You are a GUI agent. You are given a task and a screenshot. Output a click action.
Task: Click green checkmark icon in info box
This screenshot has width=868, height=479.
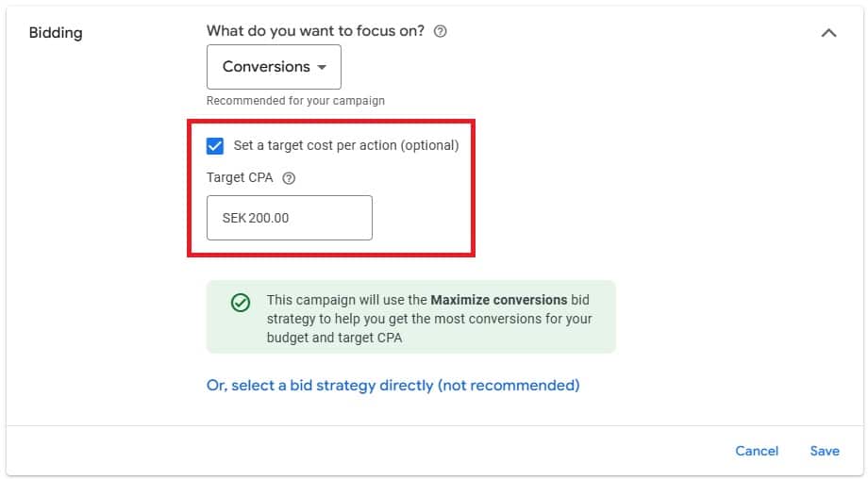tap(241, 303)
